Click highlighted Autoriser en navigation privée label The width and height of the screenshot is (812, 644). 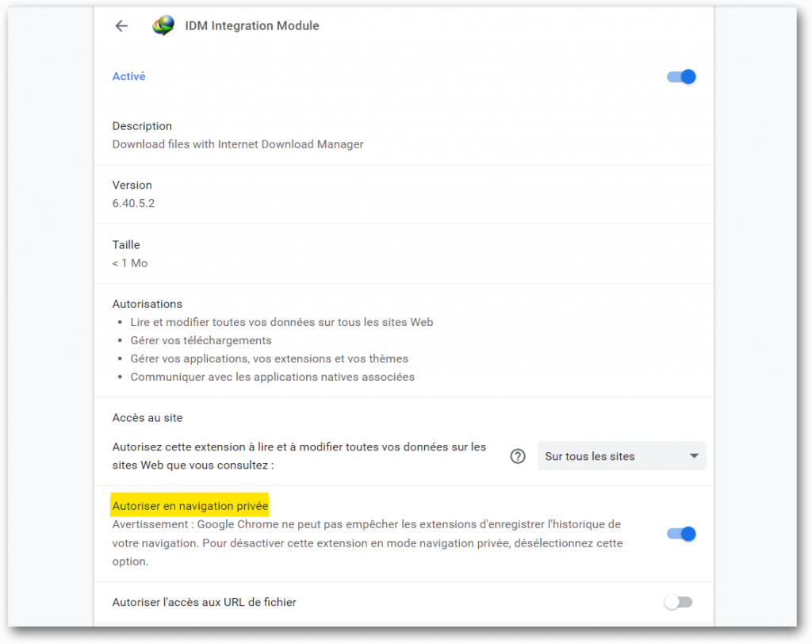(x=190, y=506)
